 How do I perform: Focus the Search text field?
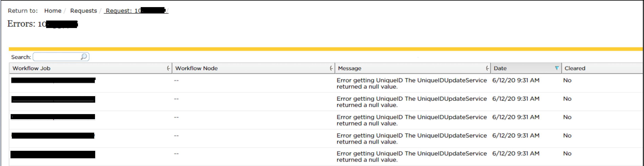[57, 57]
